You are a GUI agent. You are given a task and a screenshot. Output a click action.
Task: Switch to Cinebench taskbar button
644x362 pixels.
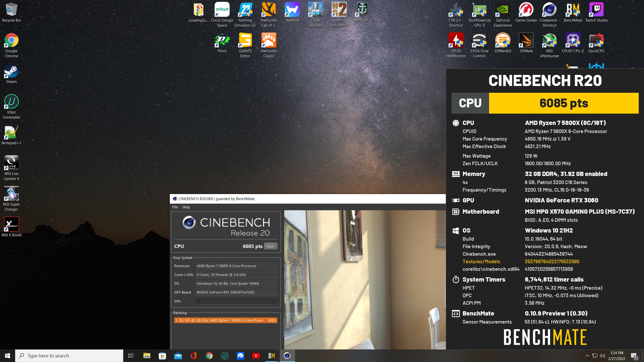[x=287, y=356]
